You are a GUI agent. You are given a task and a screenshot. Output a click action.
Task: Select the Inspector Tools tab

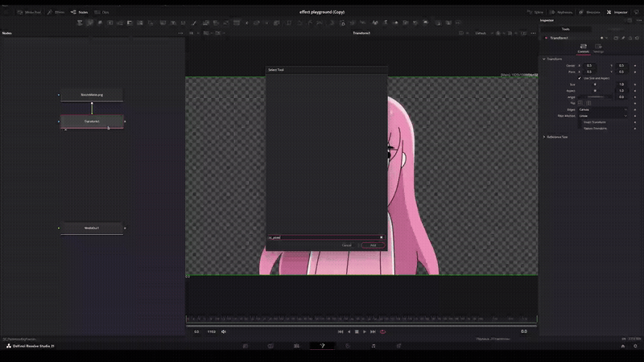tap(566, 29)
